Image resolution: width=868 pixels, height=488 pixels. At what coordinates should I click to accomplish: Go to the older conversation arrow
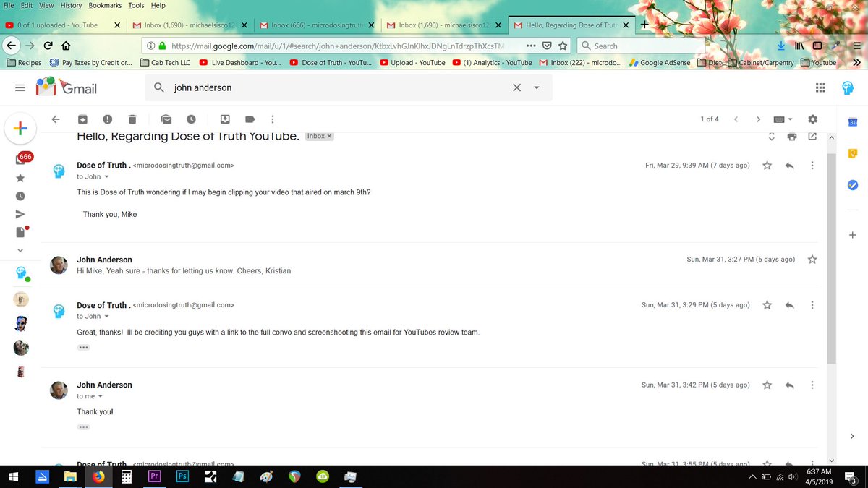tap(758, 119)
